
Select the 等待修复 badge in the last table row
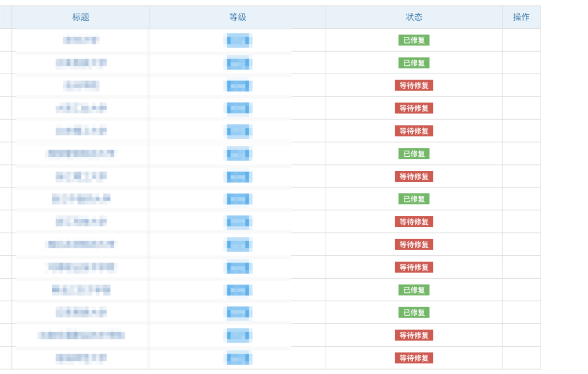coord(414,358)
